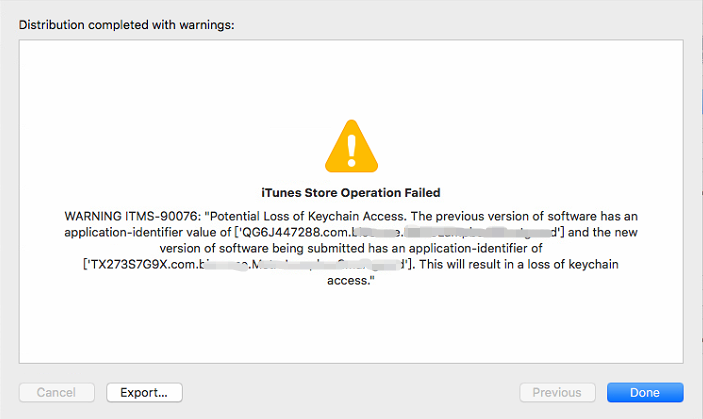Open the Export... option for the warnings
This screenshot has width=703, height=419.
[144, 393]
